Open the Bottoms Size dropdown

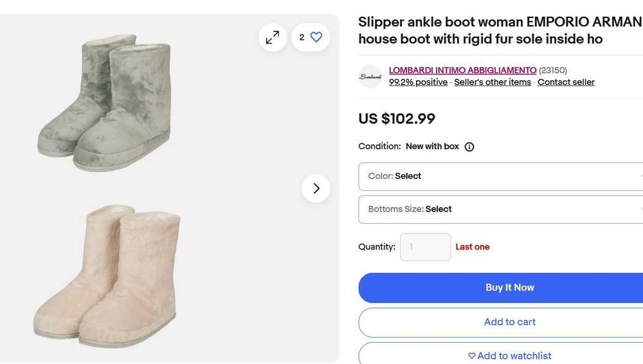(x=500, y=209)
